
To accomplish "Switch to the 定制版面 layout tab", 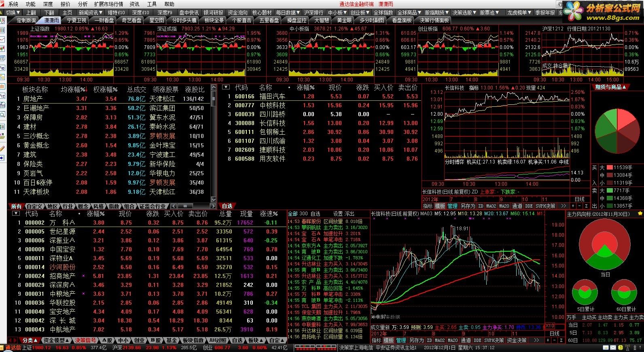I will click(26, 20).
